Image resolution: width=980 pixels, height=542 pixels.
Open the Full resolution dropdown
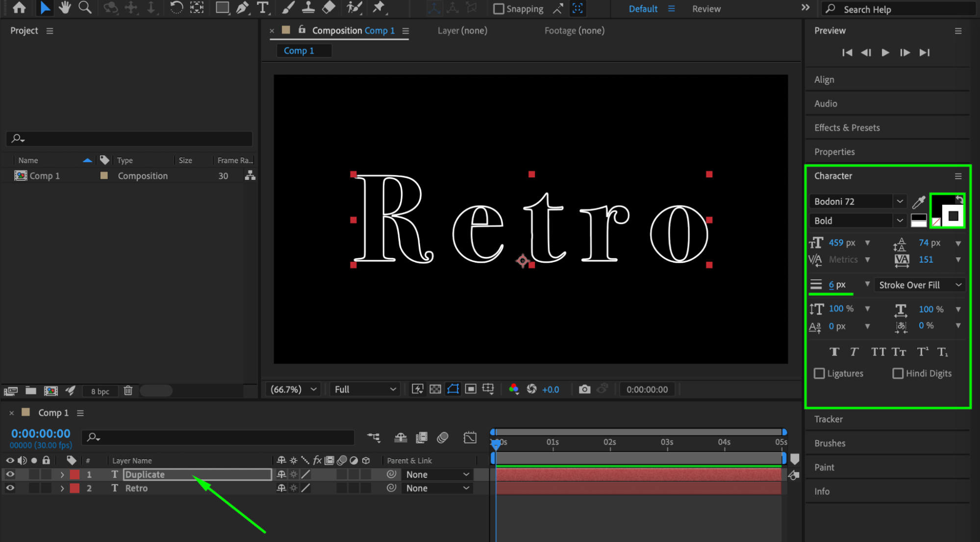[365, 389]
